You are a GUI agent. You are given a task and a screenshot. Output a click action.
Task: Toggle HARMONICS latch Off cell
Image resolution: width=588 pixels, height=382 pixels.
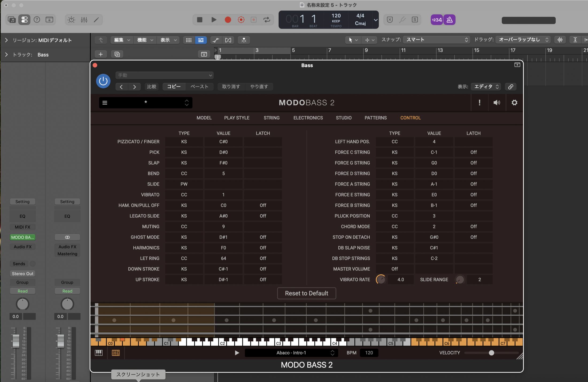coord(263,248)
